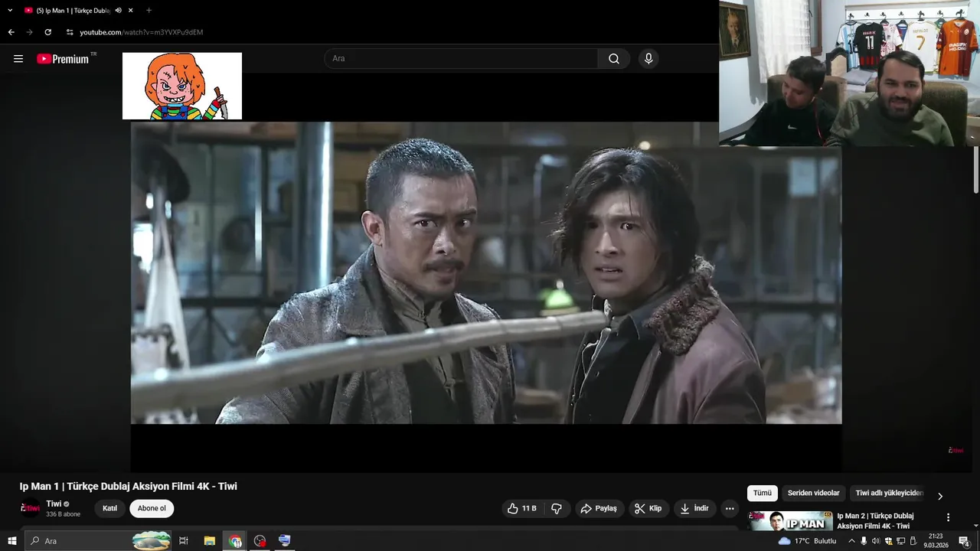Download the video with İndir
Viewport: 980px width, 551px height.
point(694,508)
